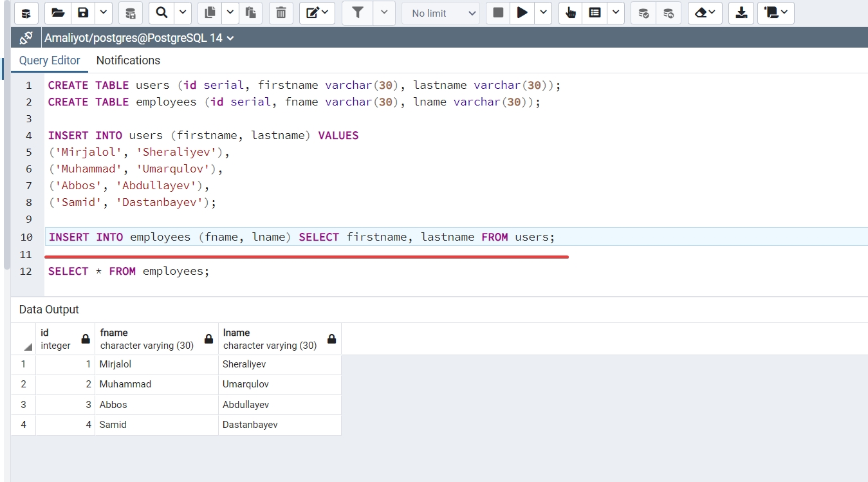
Task: Download results with the download icon
Action: point(741,13)
